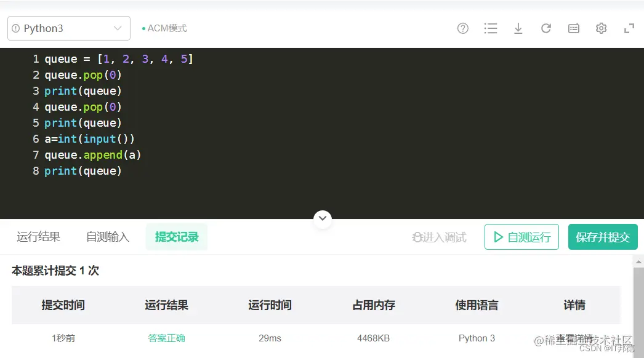This screenshot has width=644, height=358.
Task: Open keyboard shortcuts panel icon
Action: point(574,28)
